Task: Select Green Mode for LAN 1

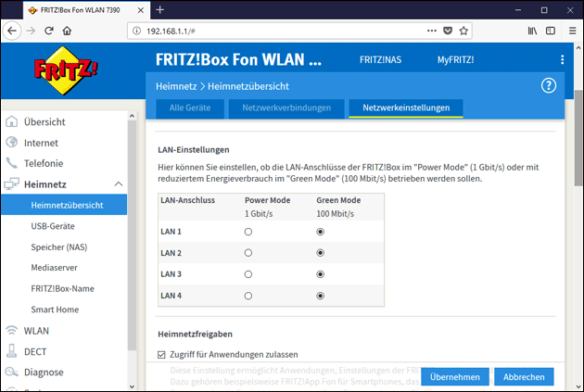Action: click(x=321, y=232)
